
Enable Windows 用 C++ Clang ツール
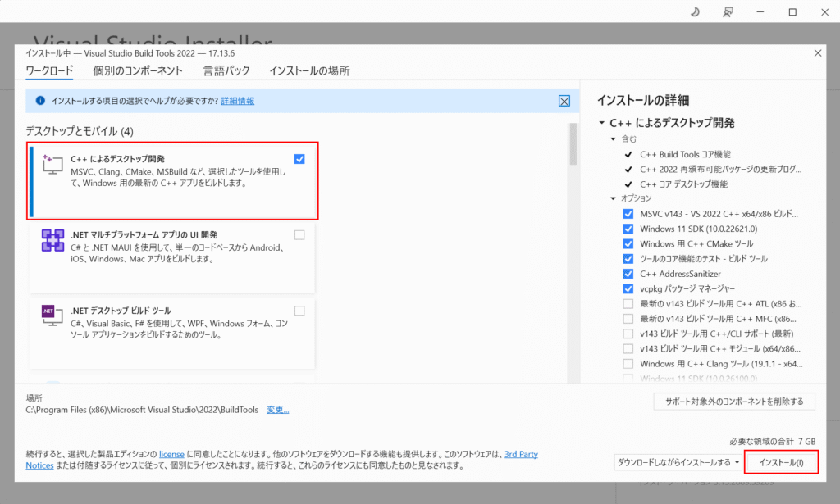pos(628,364)
